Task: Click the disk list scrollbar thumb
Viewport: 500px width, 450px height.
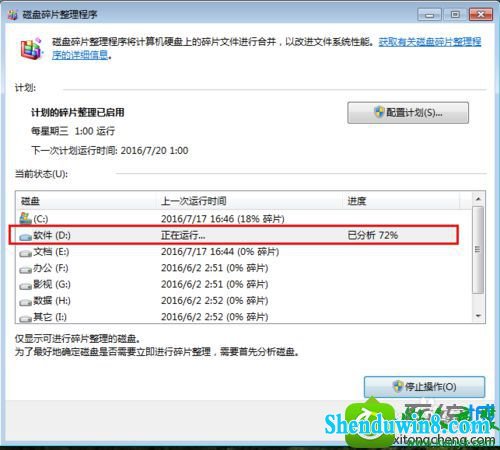Action: point(478,250)
